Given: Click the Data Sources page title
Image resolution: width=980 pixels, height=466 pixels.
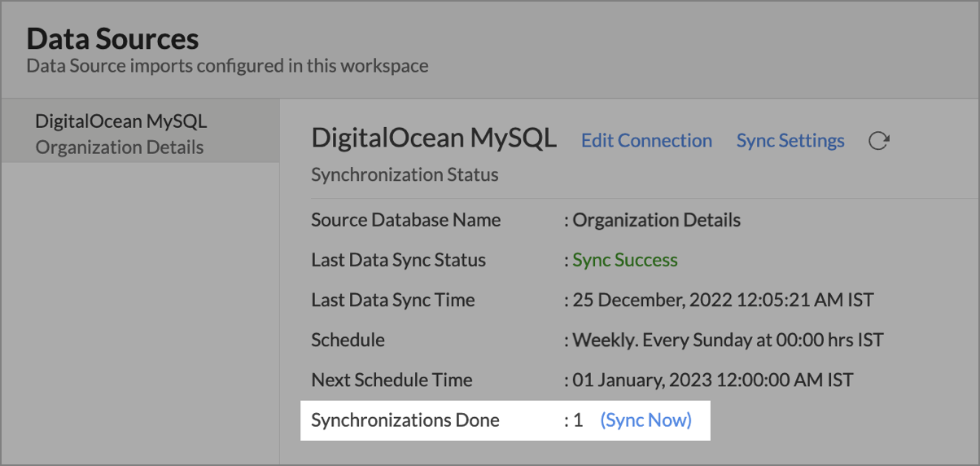Looking at the screenshot, I should (x=112, y=38).
